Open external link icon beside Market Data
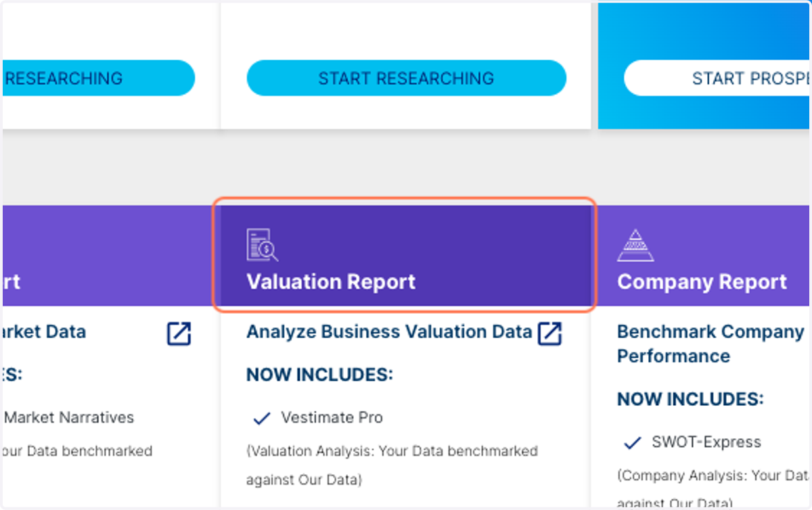This screenshot has width=812, height=510. tap(179, 333)
